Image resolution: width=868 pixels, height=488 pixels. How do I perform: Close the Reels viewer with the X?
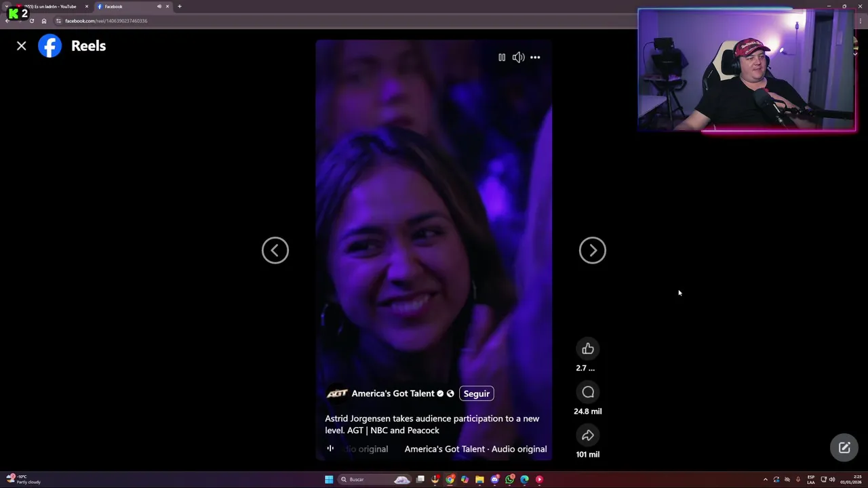pos(22,46)
